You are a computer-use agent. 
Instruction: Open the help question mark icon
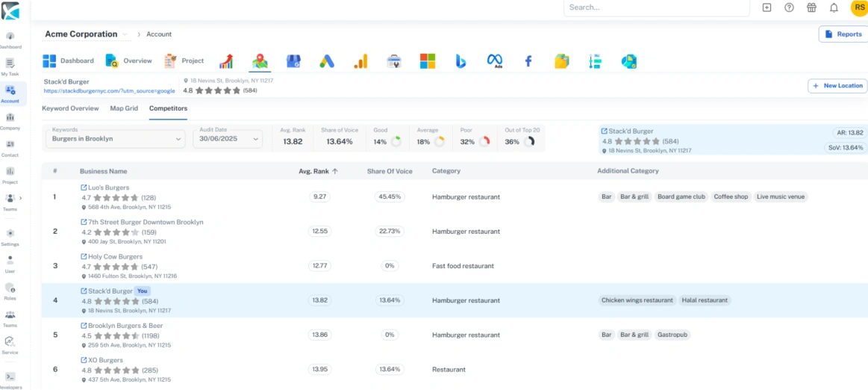(x=790, y=7)
